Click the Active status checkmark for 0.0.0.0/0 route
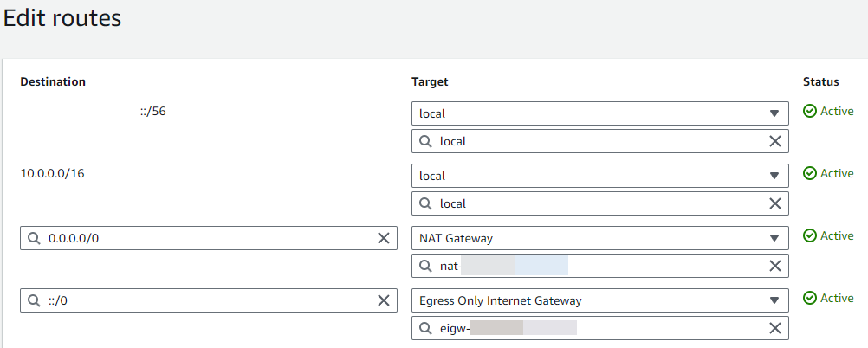The image size is (868, 348). point(810,235)
